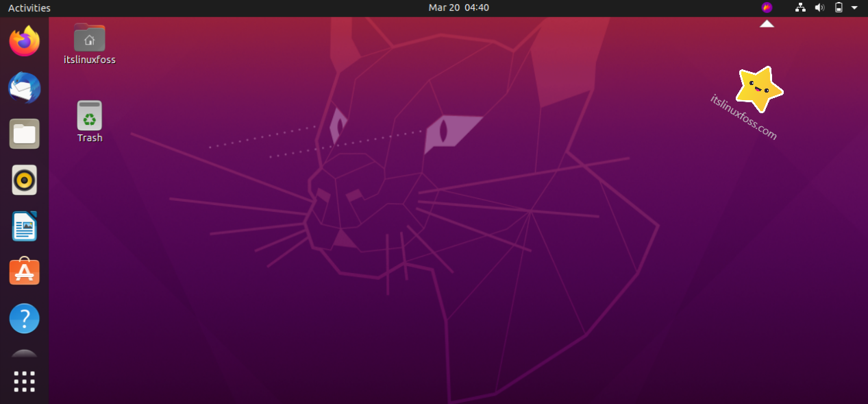868x404 pixels.
Task: Open the Activities overview
Action: click(x=29, y=8)
